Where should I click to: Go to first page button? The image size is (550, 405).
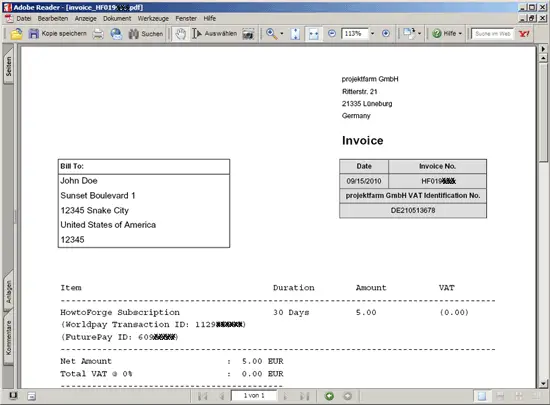coord(202,396)
